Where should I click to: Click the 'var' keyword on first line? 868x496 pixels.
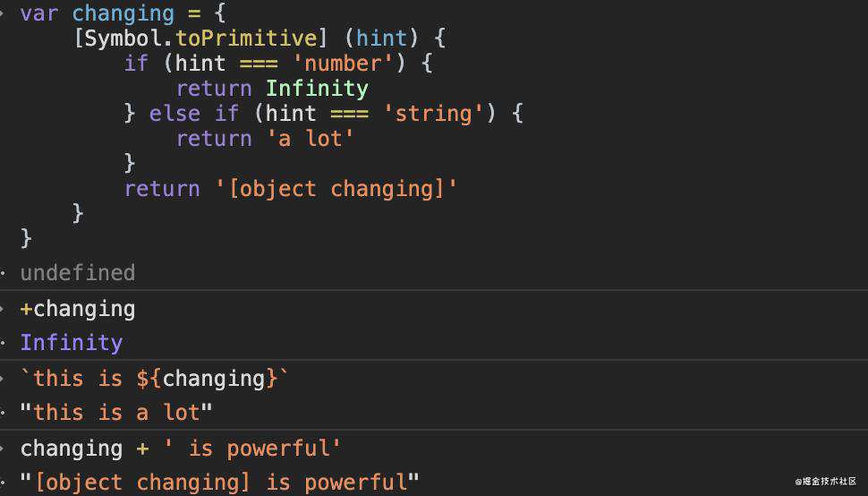(x=39, y=13)
